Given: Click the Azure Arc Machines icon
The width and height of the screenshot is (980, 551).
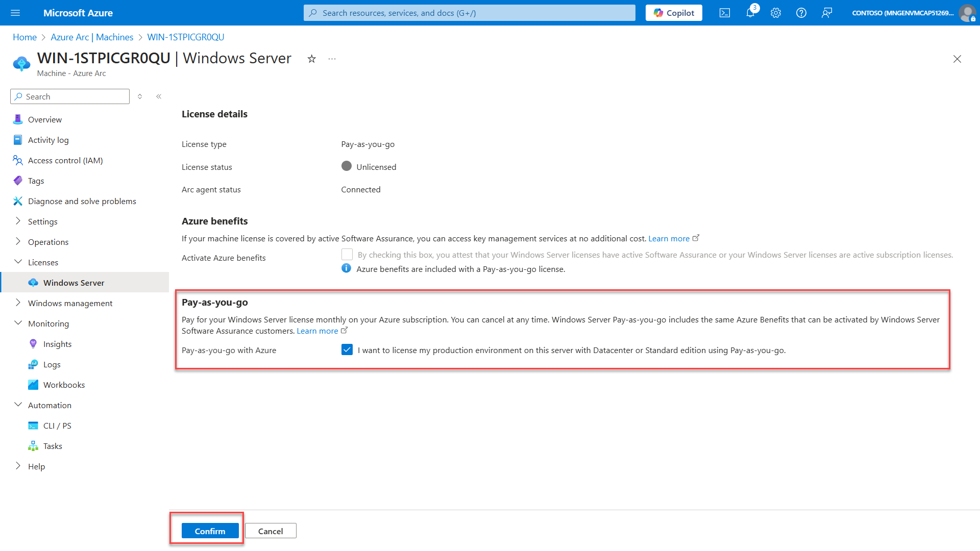Looking at the screenshot, I should pyautogui.click(x=93, y=37).
